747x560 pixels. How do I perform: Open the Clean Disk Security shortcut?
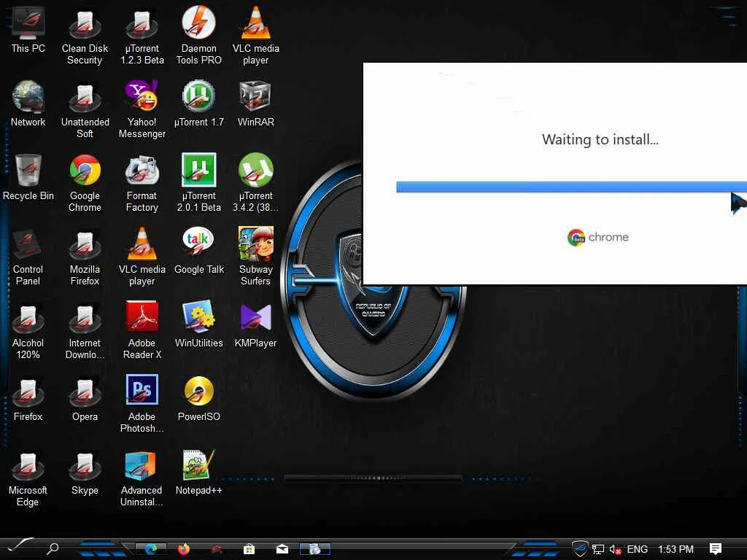85,36
